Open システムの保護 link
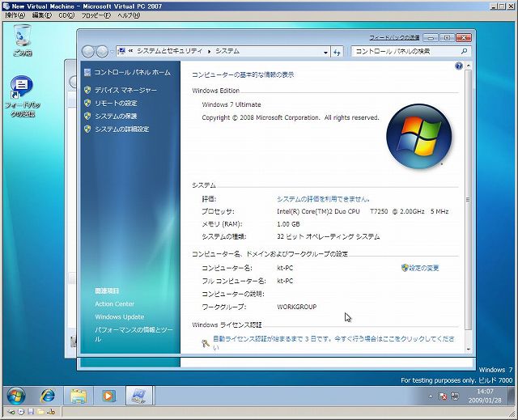 (116, 117)
